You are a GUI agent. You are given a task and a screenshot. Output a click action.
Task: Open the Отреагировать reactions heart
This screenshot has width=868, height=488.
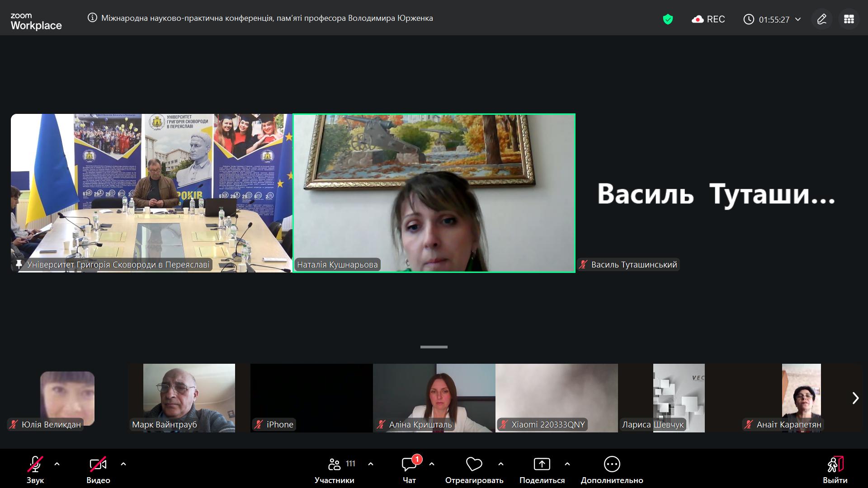tap(474, 470)
